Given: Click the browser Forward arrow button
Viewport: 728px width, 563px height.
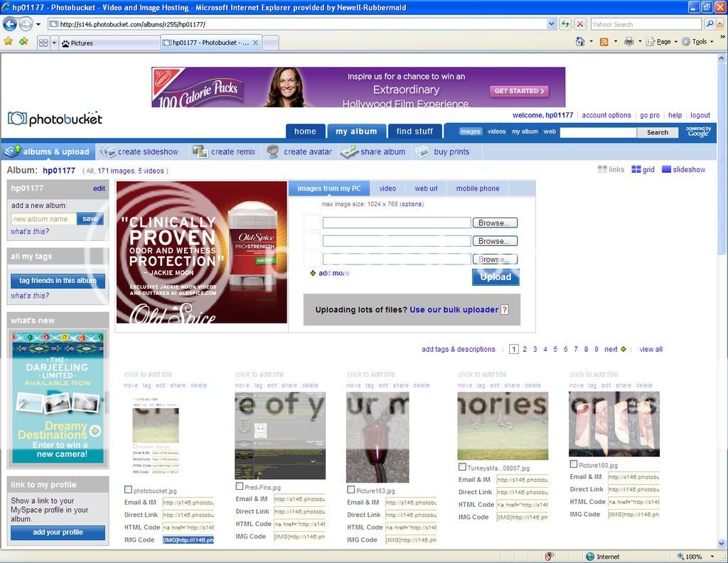Looking at the screenshot, I should tap(26, 23).
